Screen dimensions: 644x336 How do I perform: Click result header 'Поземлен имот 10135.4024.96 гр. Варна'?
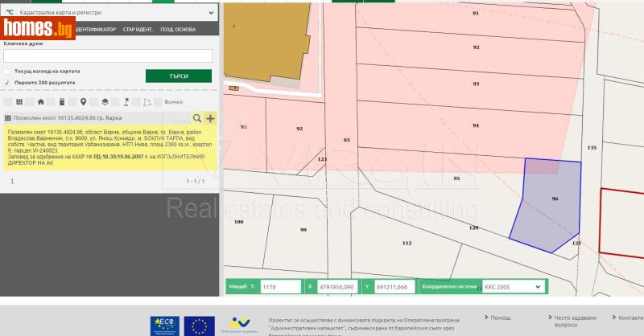[68, 118]
